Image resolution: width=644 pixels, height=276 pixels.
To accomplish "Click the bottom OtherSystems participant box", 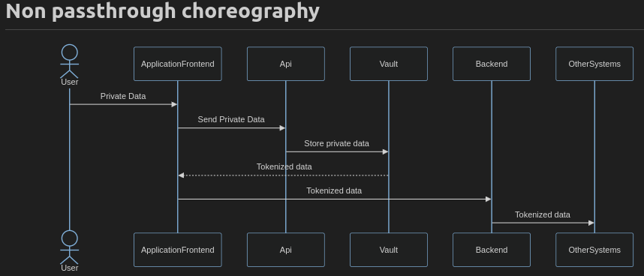I will (x=594, y=250).
